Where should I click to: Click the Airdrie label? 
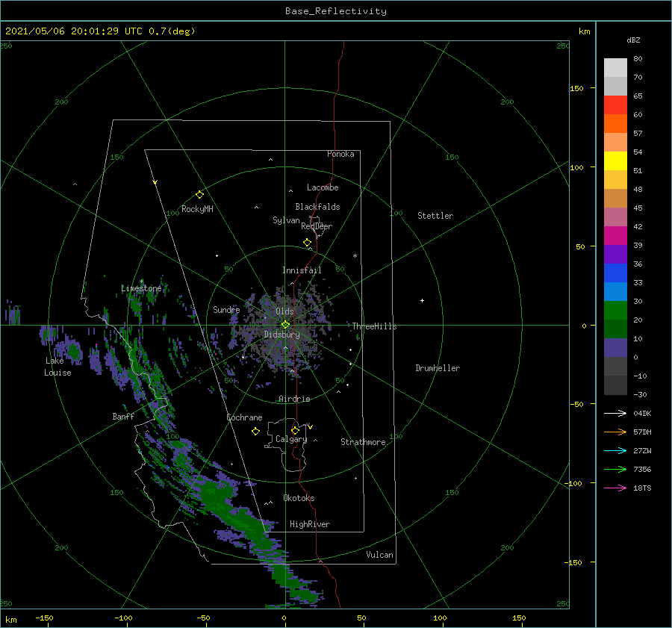pyautogui.click(x=294, y=399)
